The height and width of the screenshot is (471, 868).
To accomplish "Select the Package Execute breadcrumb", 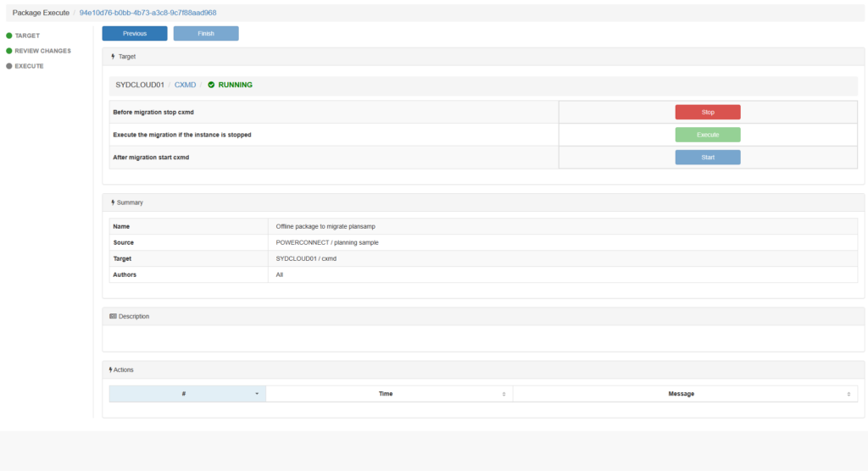I will pos(41,13).
